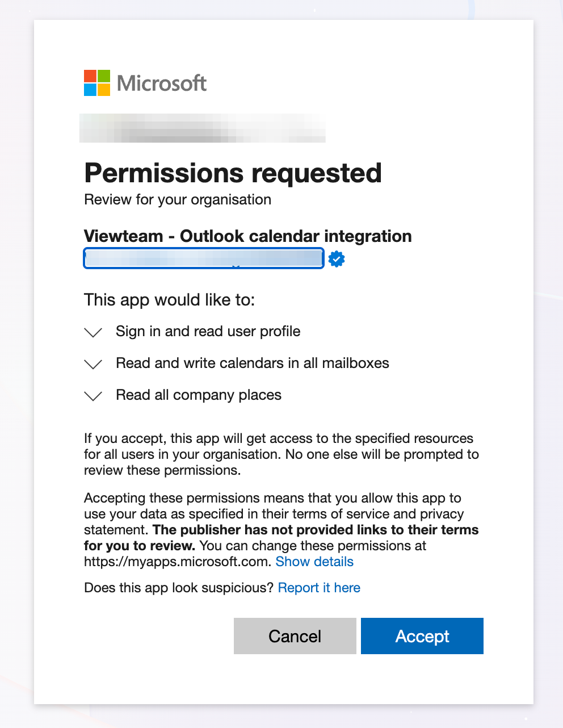Click the Microsoft wordmark text

point(162,83)
